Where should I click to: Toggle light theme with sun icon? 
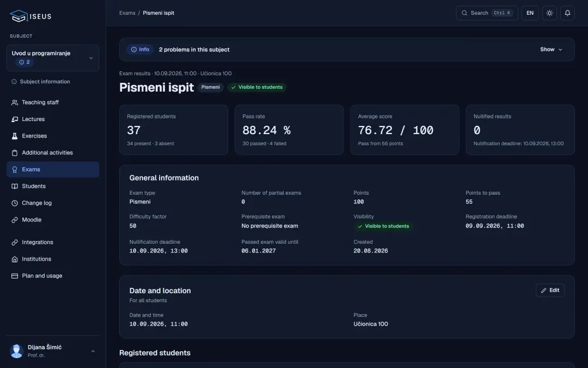[549, 13]
